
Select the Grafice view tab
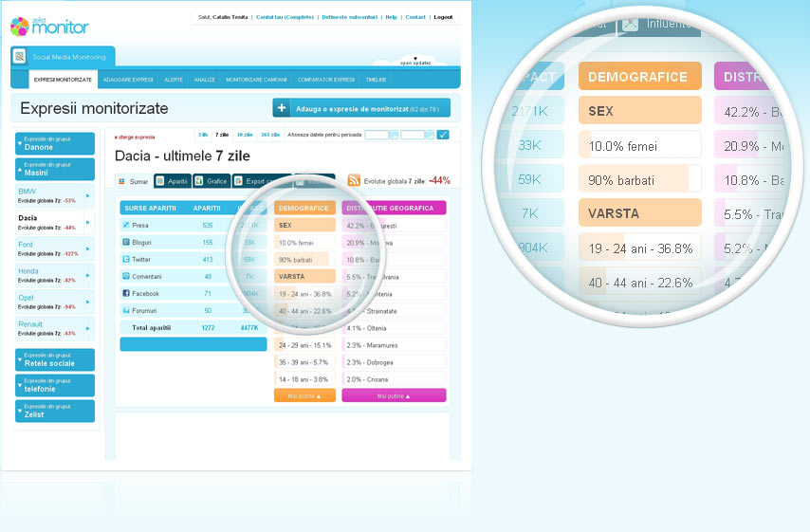tap(212, 181)
